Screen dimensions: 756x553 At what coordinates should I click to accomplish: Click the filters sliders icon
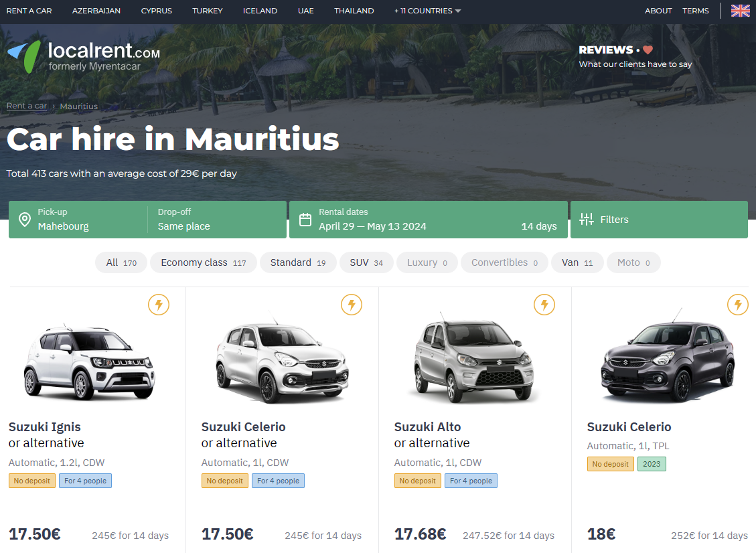[587, 220]
